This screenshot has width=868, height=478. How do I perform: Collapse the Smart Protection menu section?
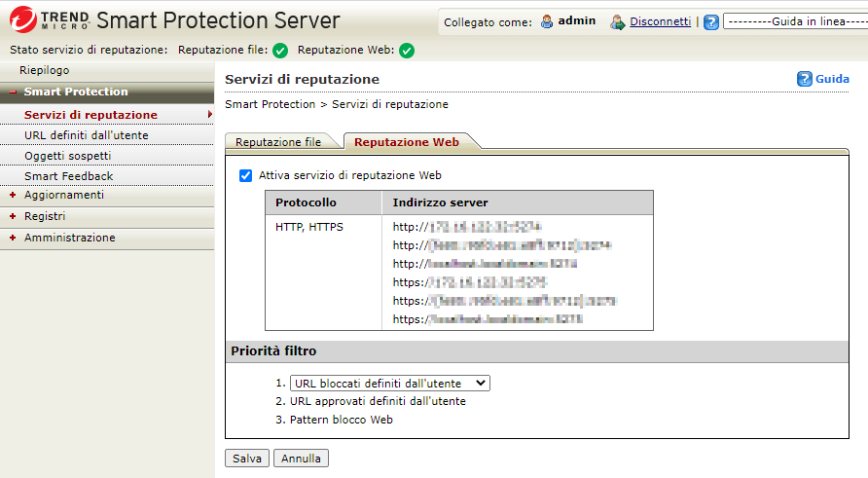(x=13, y=92)
